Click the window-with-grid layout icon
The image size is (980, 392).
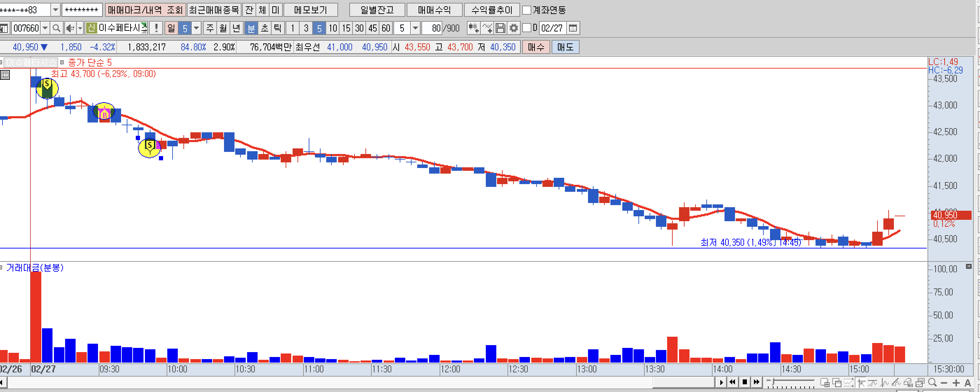pos(825,383)
